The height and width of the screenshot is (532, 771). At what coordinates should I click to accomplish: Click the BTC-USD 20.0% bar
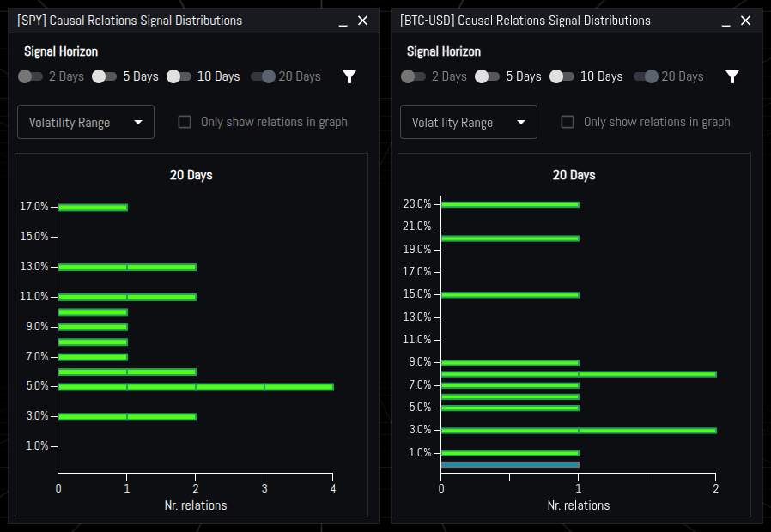510,239
